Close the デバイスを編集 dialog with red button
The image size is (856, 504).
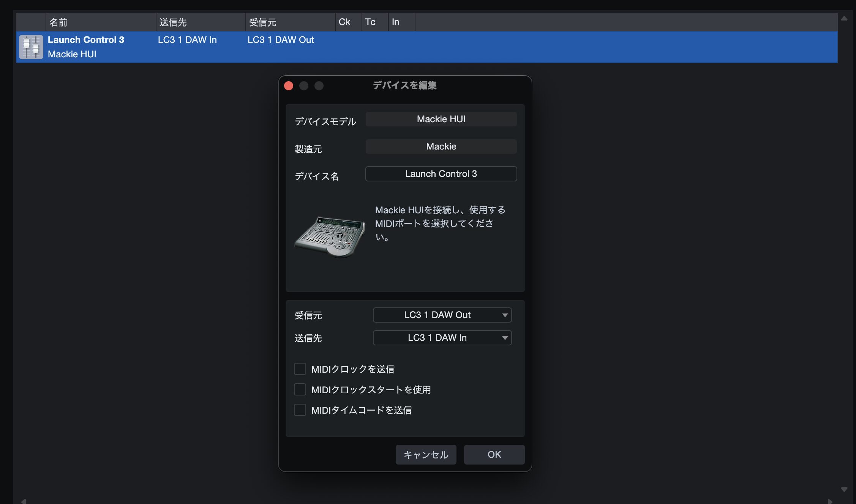tap(289, 86)
